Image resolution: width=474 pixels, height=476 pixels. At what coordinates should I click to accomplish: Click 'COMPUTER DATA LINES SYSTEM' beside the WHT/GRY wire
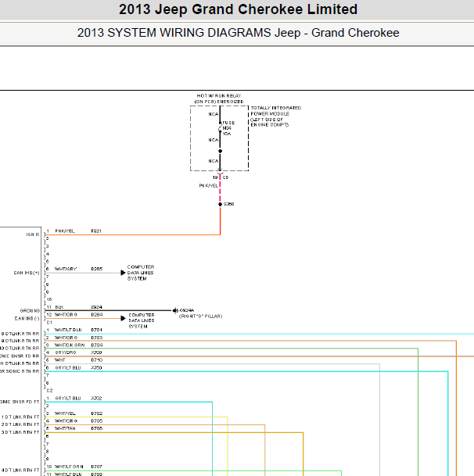click(141, 273)
